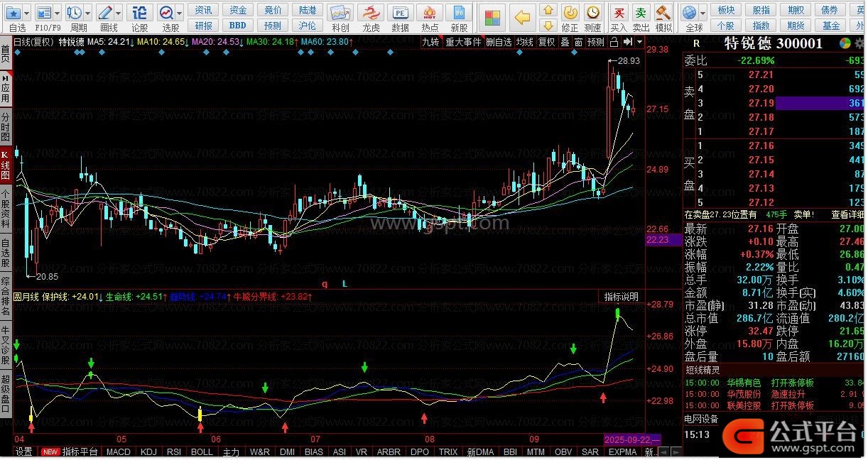Click the four-color grid window icon
This screenshot has width=868, height=460.
tap(492, 18)
